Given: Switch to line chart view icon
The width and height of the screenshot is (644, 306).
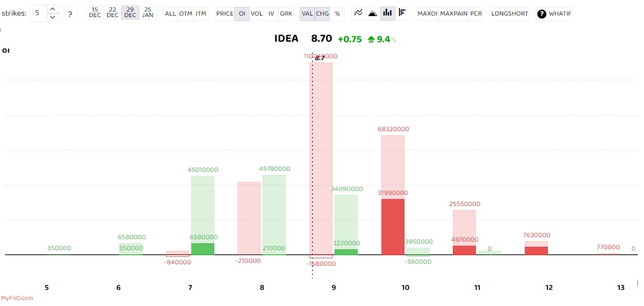Looking at the screenshot, I should click(358, 13).
